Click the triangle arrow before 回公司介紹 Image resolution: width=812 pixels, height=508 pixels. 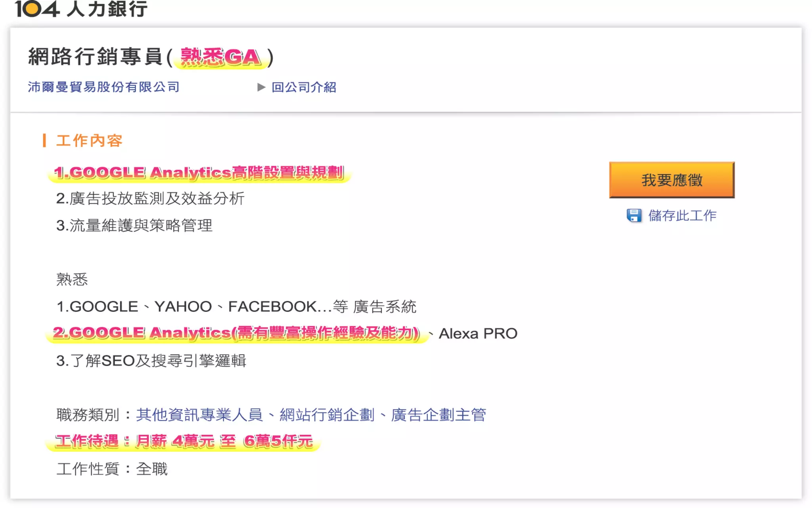click(x=261, y=87)
